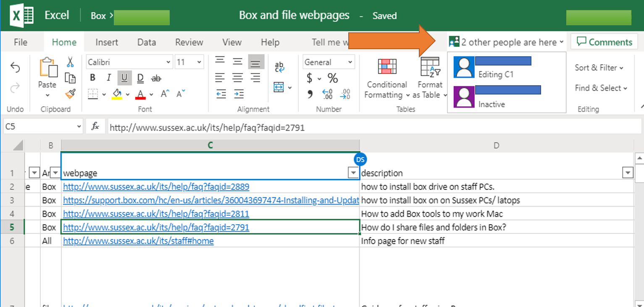Open faqid=2889 hyperlink in row 2
Image resolution: width=644 pixels, height=307 pixels.
pyautogui.click(x=156, y=187)
